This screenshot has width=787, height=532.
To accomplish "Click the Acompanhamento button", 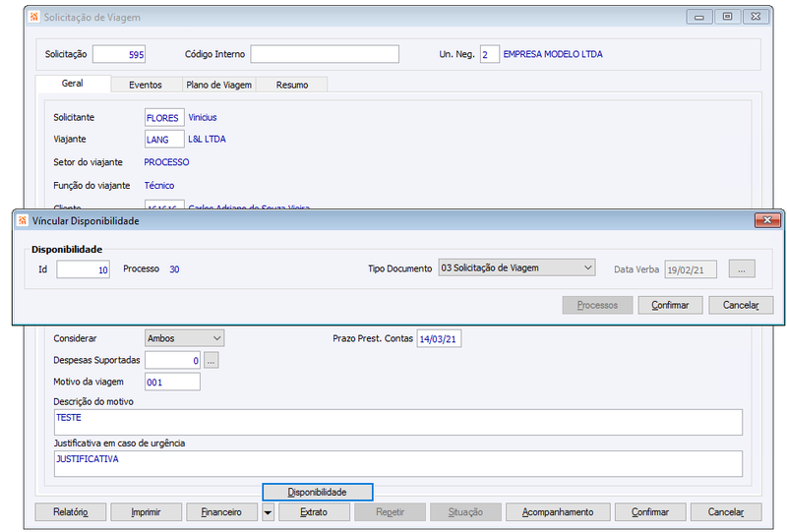I will click(558, 512).
